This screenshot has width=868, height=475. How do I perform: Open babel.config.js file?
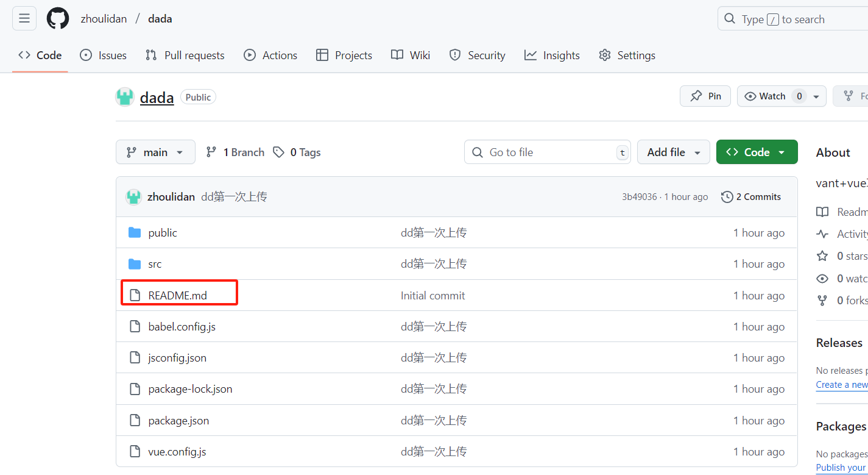coord(182,327)
